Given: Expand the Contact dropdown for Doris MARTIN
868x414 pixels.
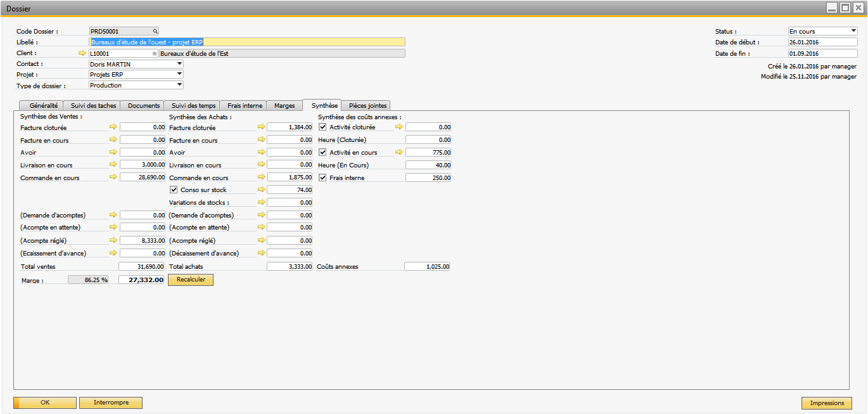Looking at the screenshot, I should (179, 64).
